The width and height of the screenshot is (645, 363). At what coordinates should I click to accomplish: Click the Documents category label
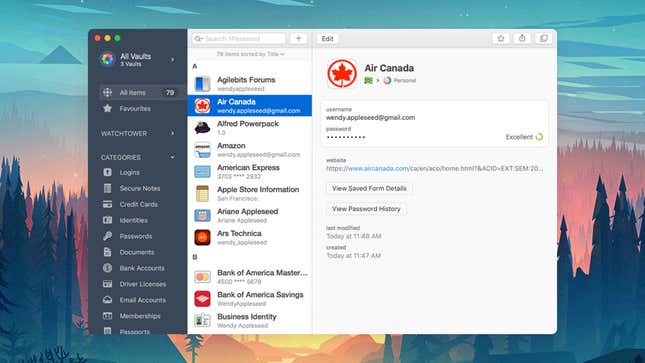tap(137, 252)
